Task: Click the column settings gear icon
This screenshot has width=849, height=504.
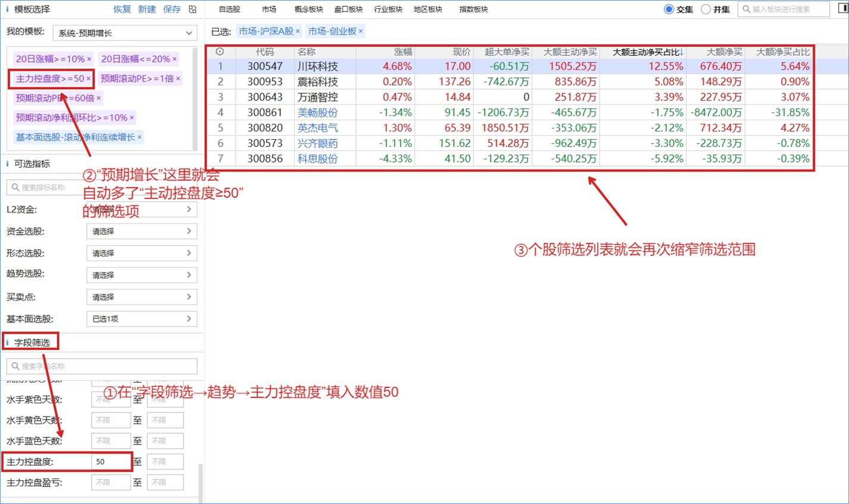Action: tap(220, 52)
